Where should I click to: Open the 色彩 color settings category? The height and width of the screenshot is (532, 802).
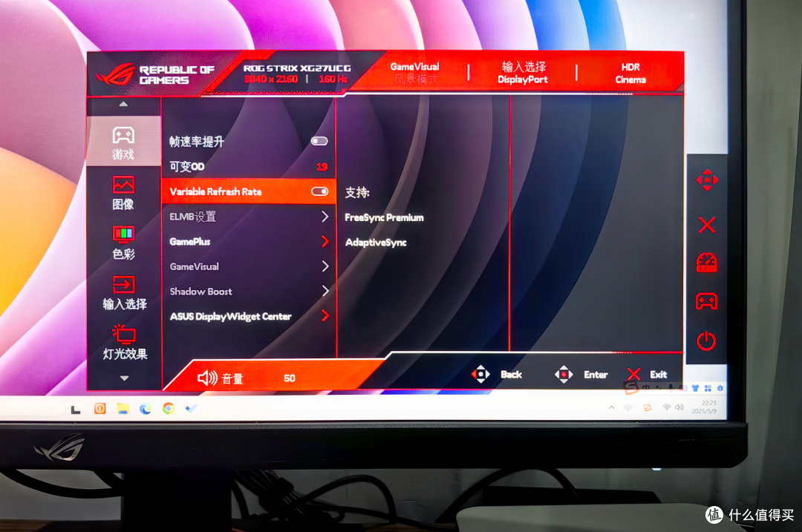[x=123, y=243]
